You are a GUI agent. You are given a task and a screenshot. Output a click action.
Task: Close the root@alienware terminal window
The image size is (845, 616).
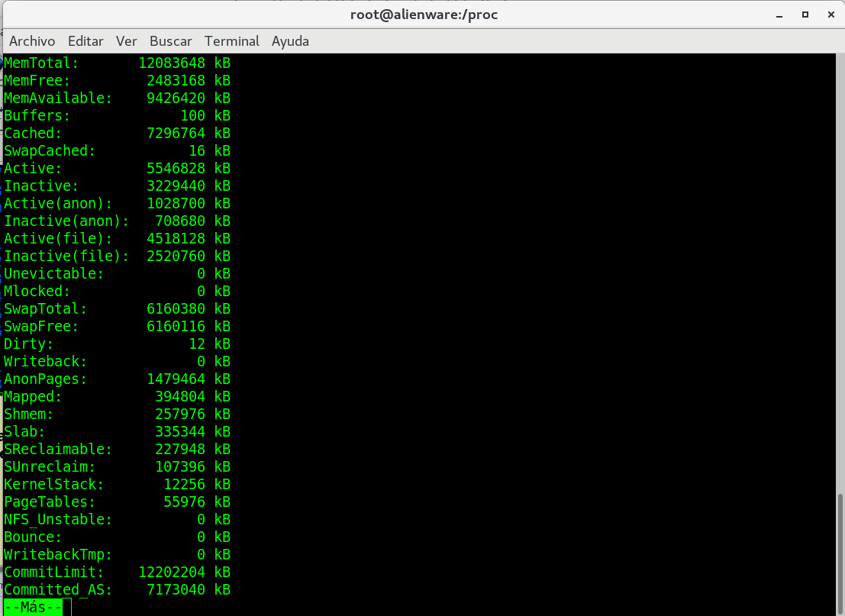coord(829,15)
